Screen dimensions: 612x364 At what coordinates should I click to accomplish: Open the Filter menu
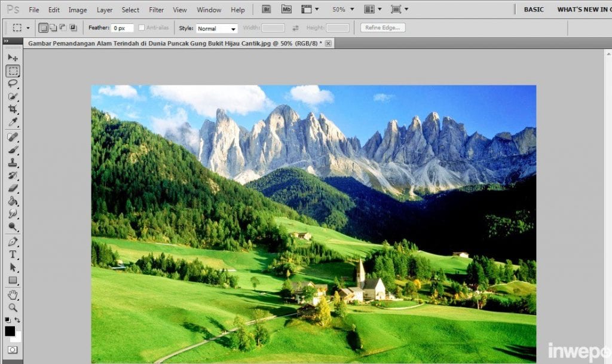[x=156, y=10]
